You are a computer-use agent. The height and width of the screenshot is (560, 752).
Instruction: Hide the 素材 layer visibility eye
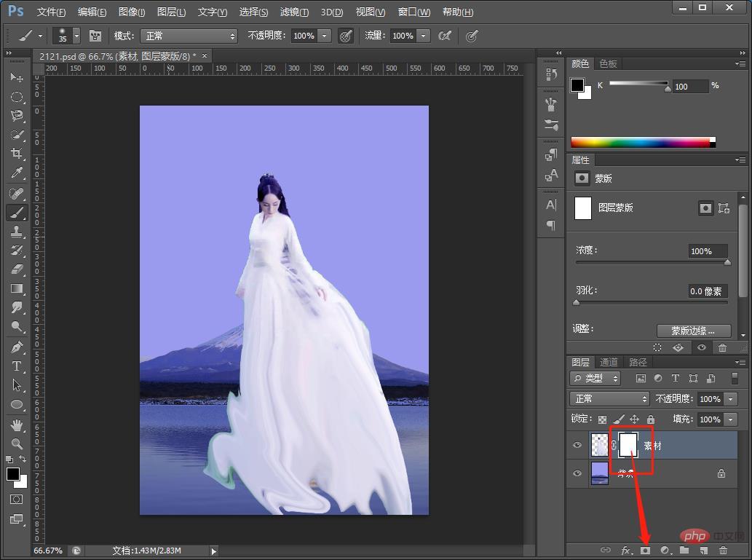[x=577, y=445]
